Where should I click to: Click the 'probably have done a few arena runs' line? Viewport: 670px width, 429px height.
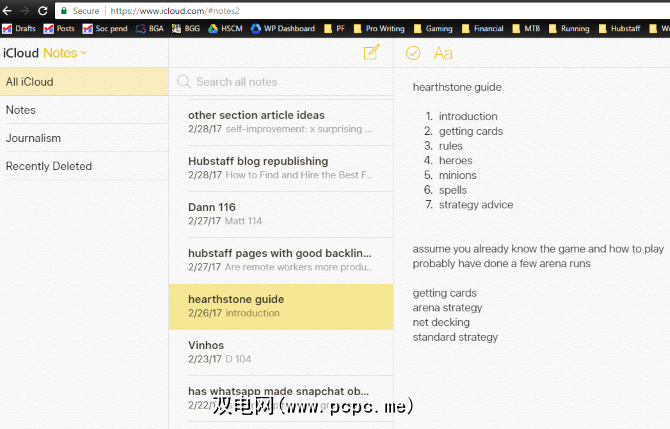(501, 263)
